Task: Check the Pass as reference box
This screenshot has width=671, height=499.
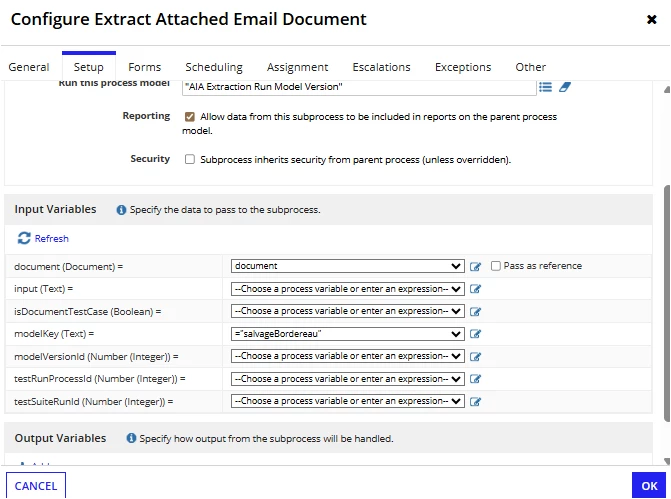Action: tap(496, 266)
